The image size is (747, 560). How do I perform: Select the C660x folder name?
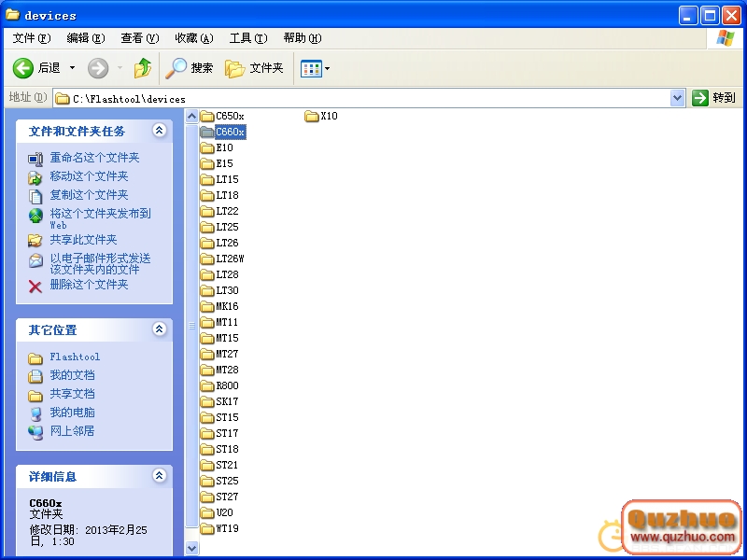click(230, 132)
